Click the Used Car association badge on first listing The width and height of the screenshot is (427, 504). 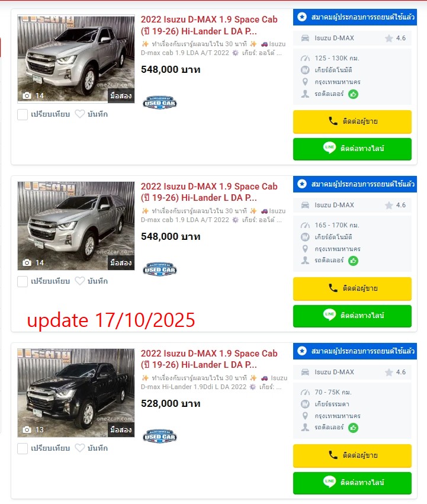[160, 103]
